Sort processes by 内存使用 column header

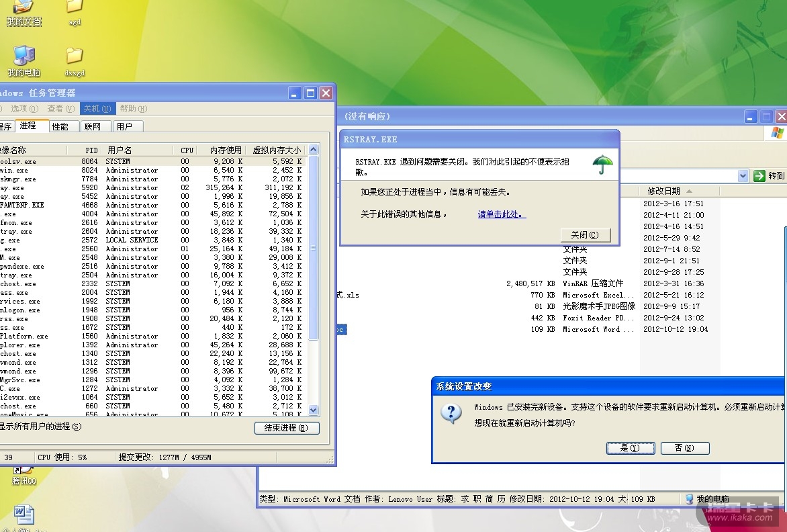click(225, 150)
